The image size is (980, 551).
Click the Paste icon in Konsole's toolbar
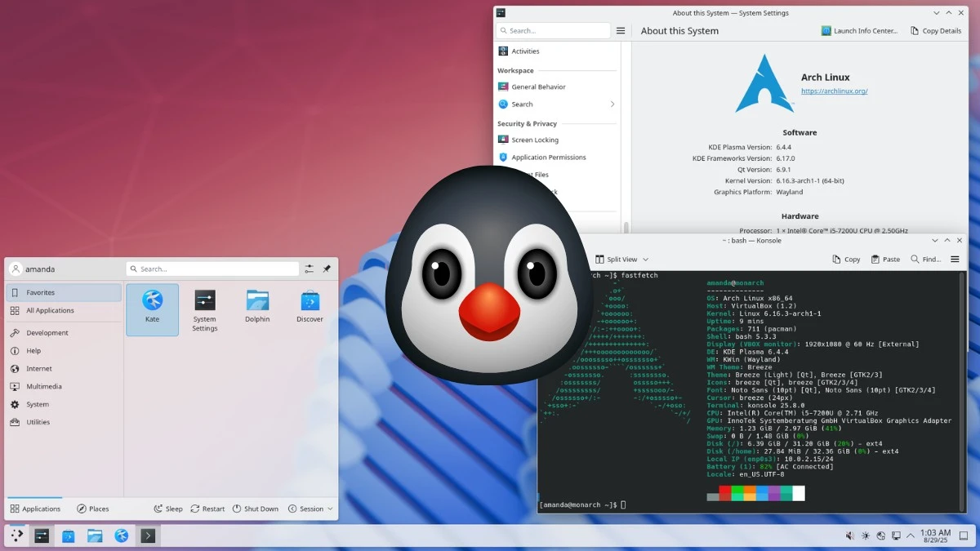tap(884, 259)
